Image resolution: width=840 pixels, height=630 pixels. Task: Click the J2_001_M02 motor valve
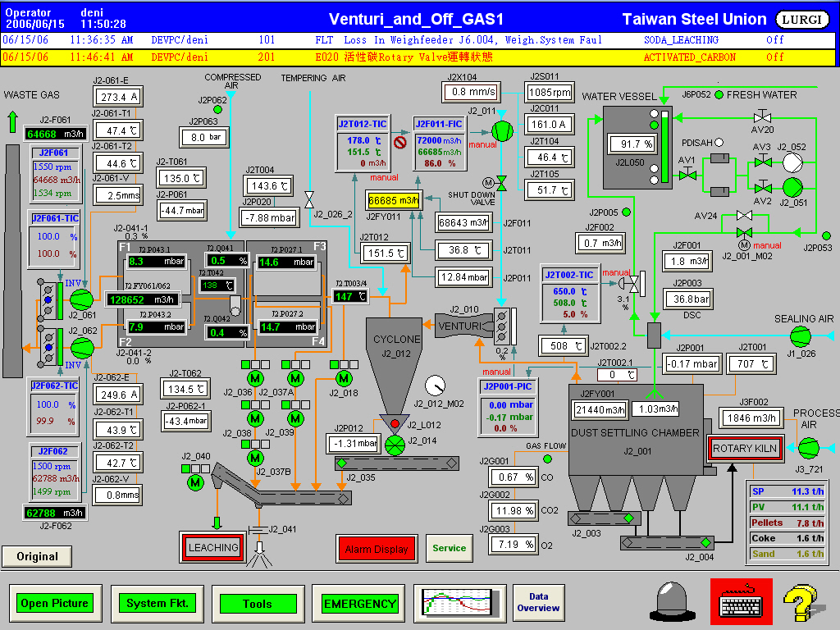point(744,233)
